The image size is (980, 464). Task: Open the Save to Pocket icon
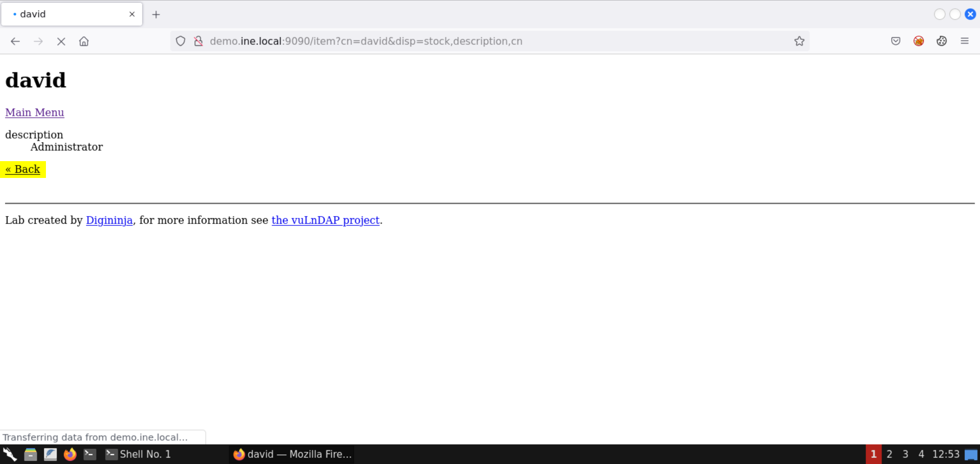[896, 41]
